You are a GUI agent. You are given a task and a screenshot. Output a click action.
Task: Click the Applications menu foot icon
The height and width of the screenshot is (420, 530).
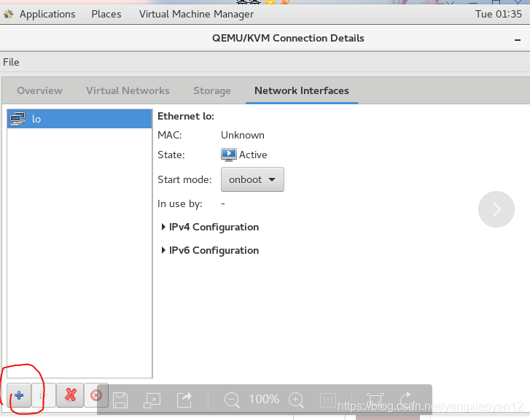pos(9,14)
